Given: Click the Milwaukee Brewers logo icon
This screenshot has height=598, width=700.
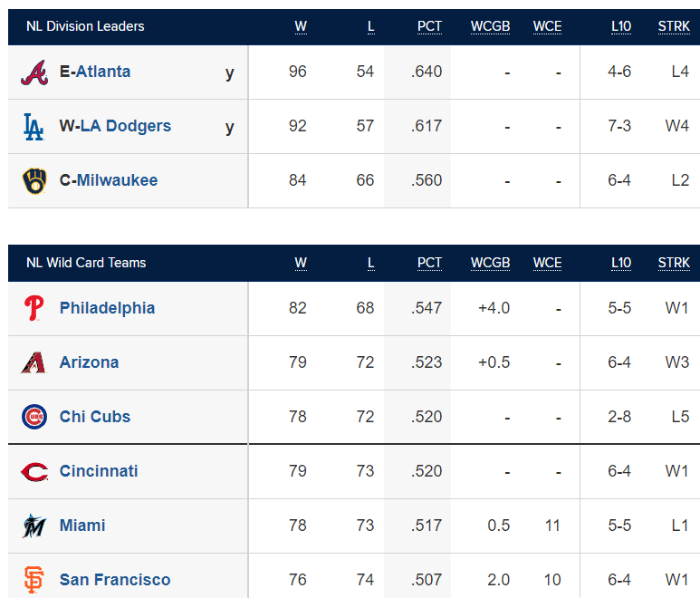Looking at the screenshot, I should click(34, 181).
